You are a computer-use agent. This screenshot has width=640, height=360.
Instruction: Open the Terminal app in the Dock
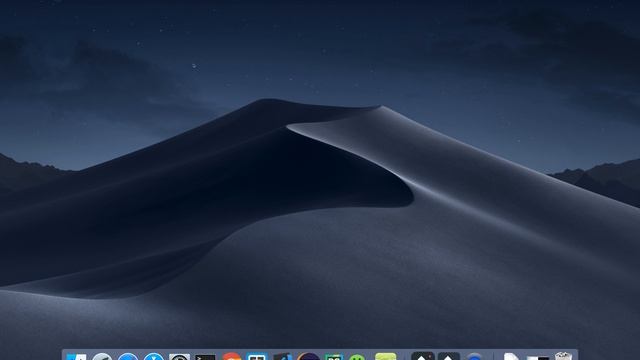(x=205, y=357)
